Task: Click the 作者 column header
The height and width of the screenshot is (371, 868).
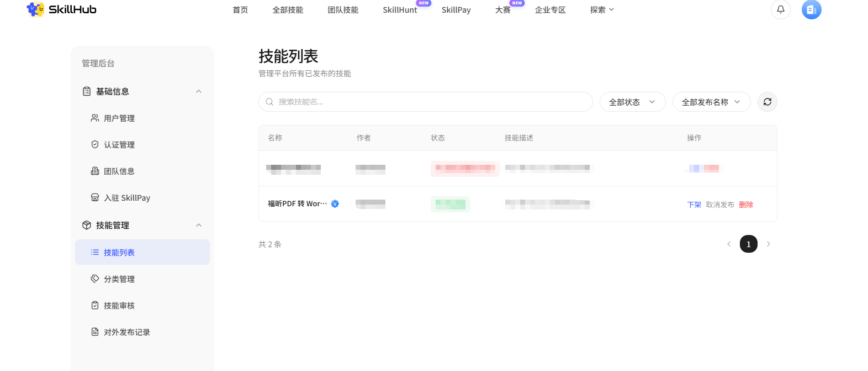Action: pos(364,138)
